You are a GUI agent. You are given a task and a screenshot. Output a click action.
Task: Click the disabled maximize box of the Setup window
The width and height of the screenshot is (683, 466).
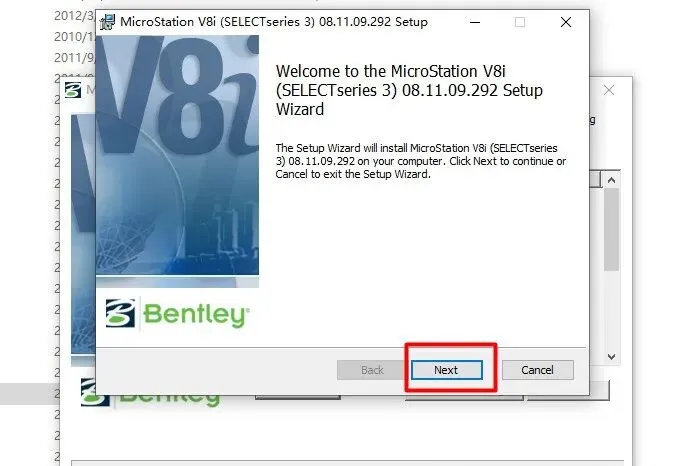519,22
